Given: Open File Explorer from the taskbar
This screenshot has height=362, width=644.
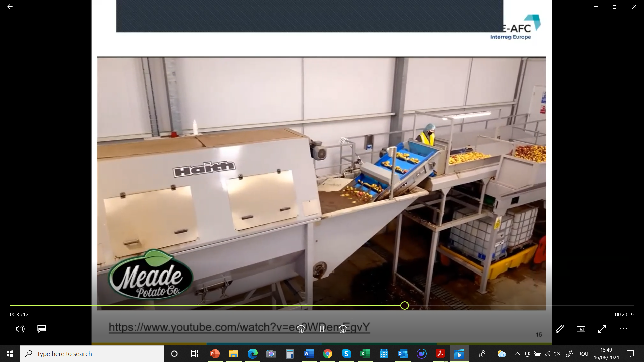Looking at the screenshot, I should pyautogui.click(x=234, y=354).
